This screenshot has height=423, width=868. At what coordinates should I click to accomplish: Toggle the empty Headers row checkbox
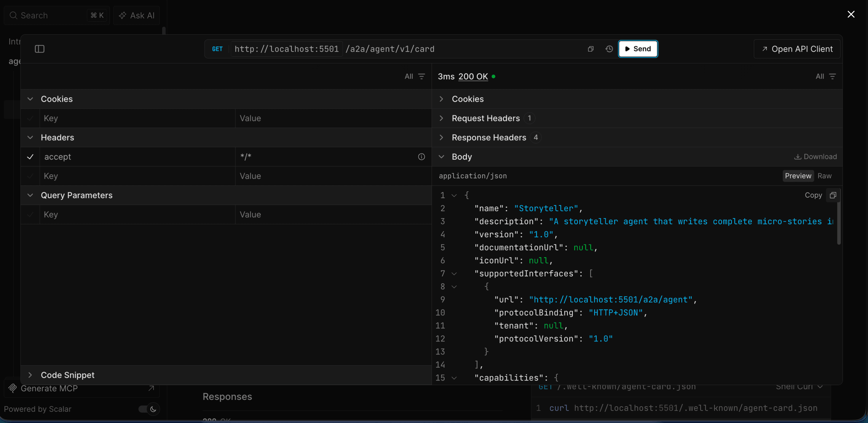click(x=30, y=176)
